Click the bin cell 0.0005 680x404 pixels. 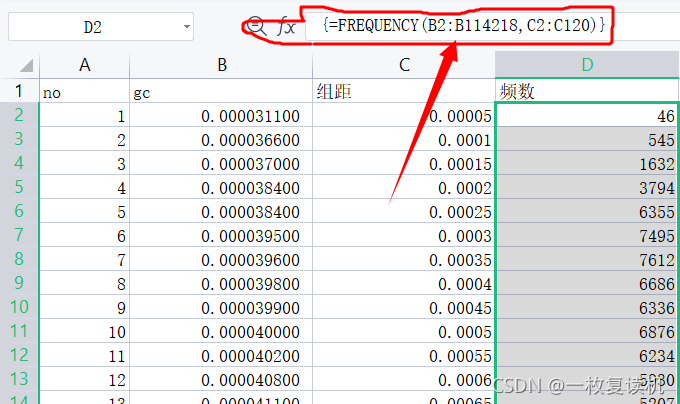404,331
